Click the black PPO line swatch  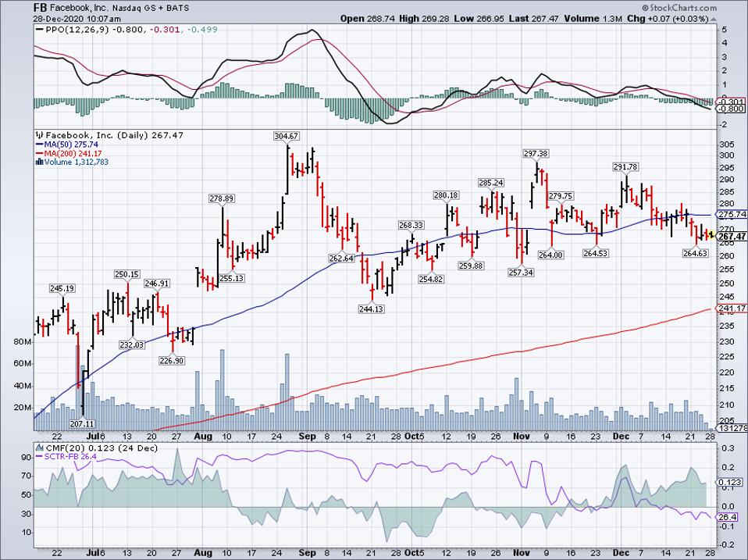click(x=40, y=30)
